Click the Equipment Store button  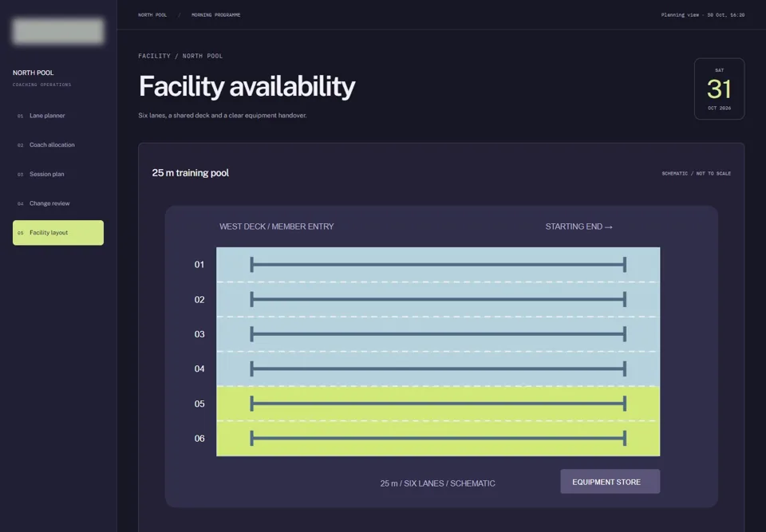[610, 482]
